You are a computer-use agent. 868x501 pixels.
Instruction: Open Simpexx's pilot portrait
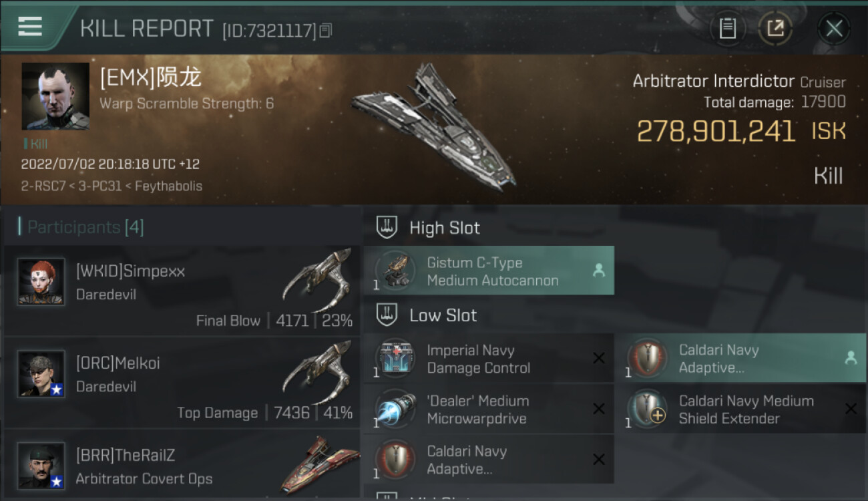41,282
